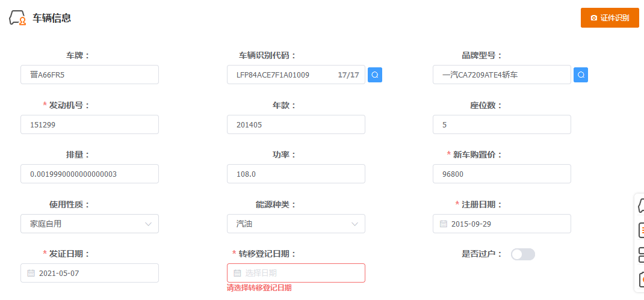This screenshot has height=300, width=644.
Task: Click the bottom clipboard icon in right sidebar
Action: click(x=640, y=279)
